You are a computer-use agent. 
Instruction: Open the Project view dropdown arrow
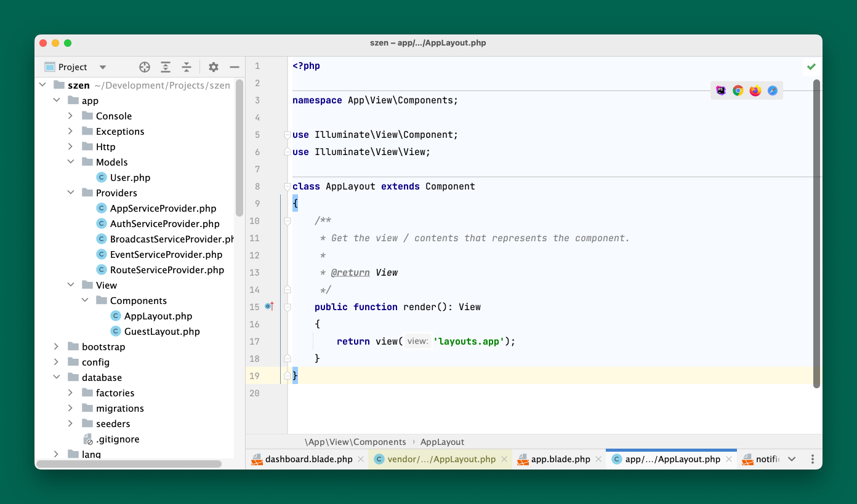(x=103, y=67)
